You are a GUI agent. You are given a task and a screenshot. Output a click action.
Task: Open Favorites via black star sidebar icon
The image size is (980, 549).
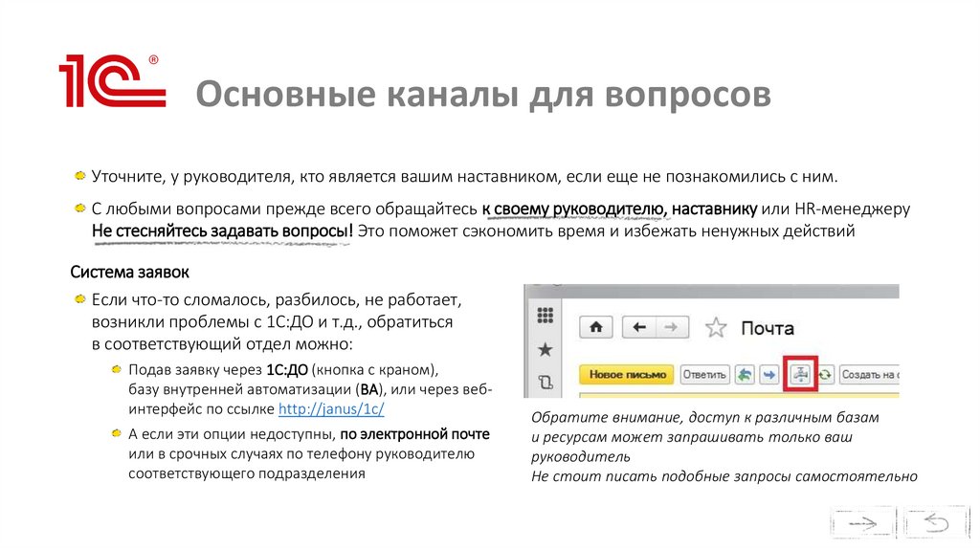[x=545, y=350]
